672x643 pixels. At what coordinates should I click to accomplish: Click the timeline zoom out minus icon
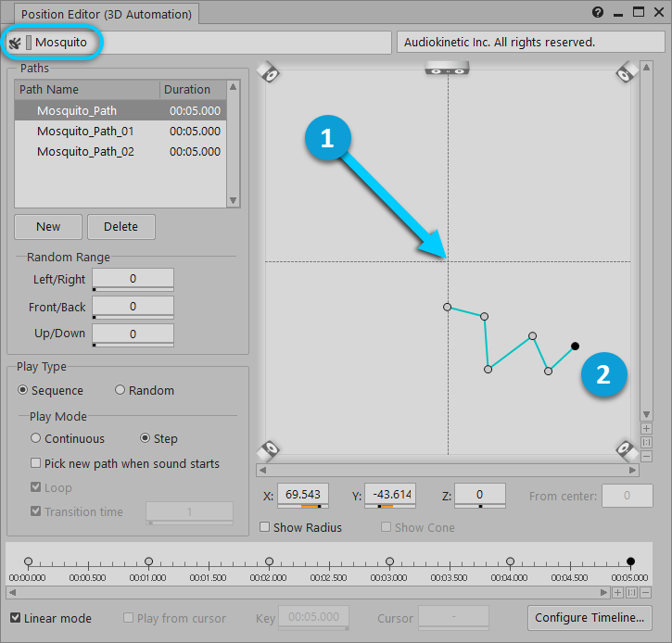click(646, 592)
